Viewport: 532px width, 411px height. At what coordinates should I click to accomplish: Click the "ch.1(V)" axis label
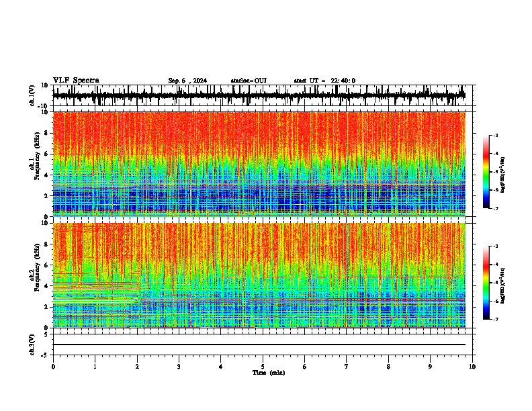32,95
